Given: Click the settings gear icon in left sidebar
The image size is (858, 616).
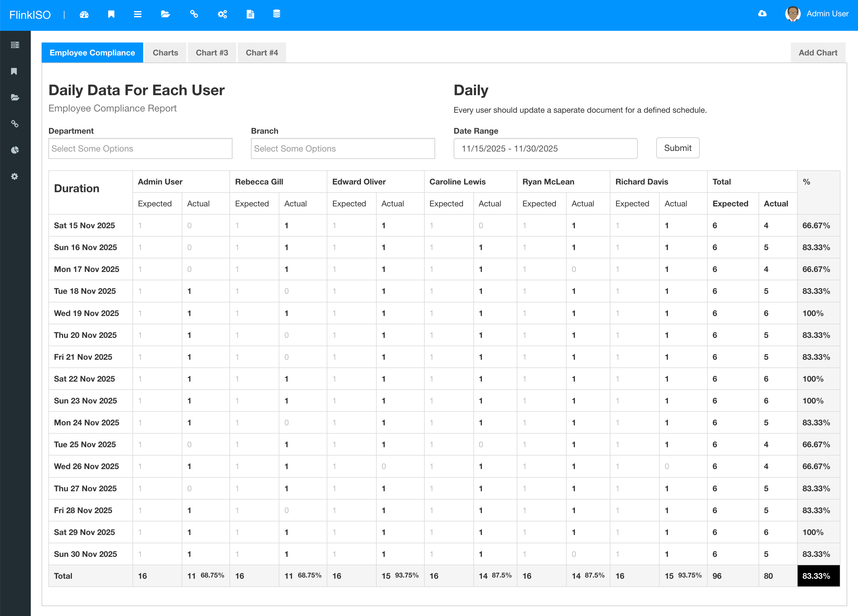Looking at the screenshot, I should coord(15,176).
